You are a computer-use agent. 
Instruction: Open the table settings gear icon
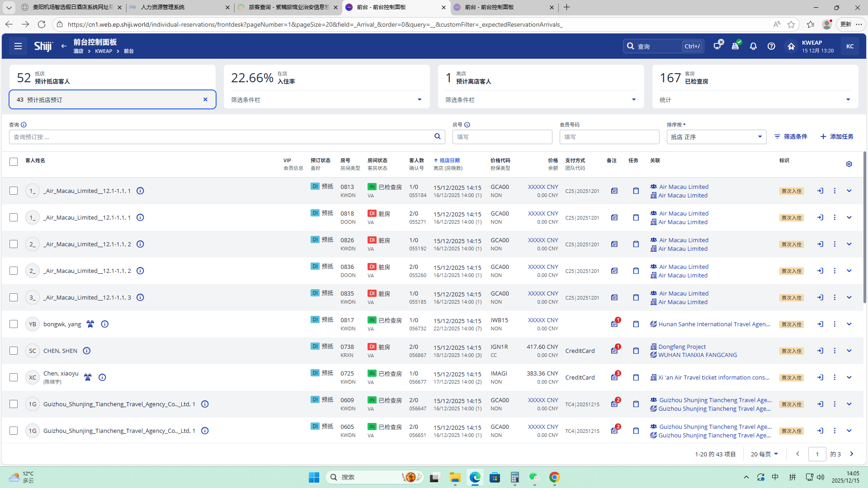849,164
